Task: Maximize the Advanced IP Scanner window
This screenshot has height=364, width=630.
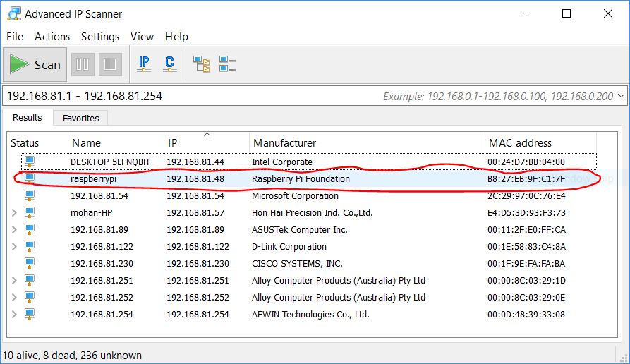Action: (x=567, y=13)
